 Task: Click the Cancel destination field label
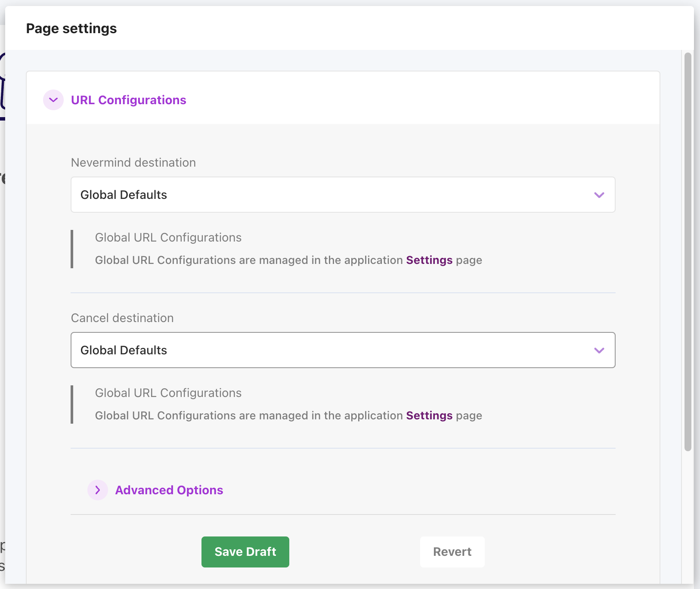[x=122, y=318]
